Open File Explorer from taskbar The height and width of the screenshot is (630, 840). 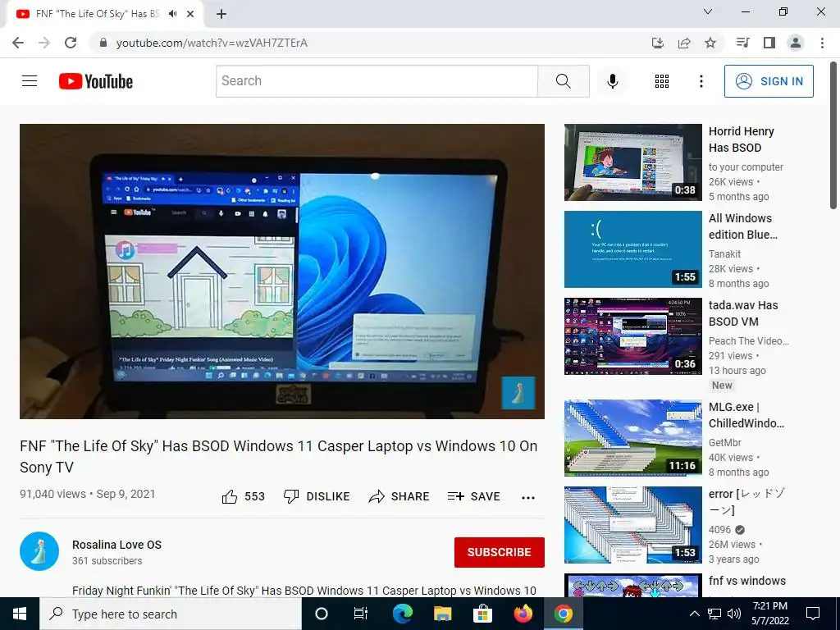tap(442, 614)
